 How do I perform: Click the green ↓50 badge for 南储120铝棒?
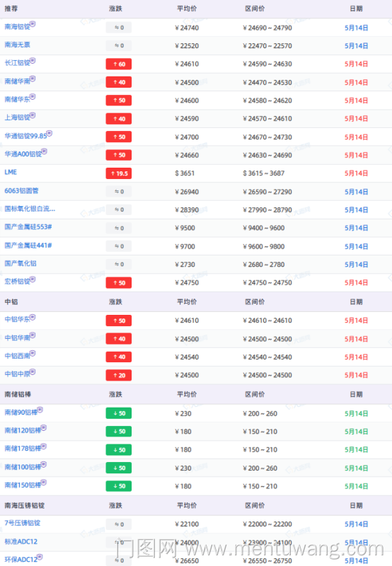coord(119,432)
